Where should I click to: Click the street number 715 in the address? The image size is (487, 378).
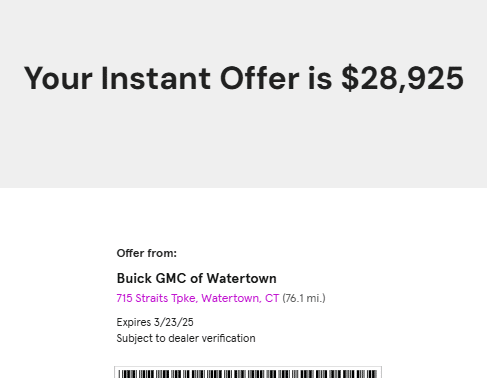[125, 298]
